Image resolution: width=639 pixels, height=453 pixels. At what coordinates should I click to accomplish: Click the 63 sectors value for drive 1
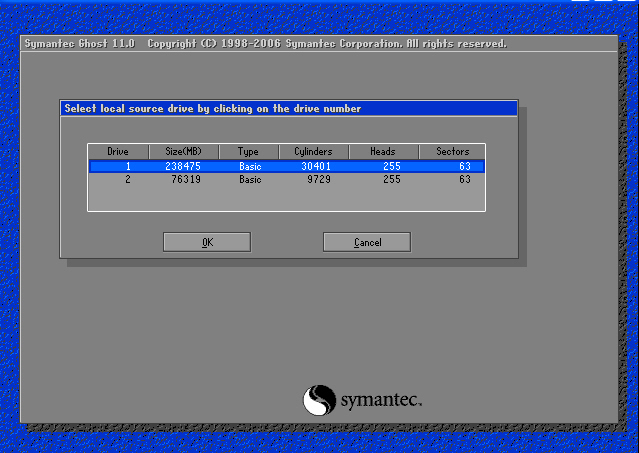(x=465, y=166)
